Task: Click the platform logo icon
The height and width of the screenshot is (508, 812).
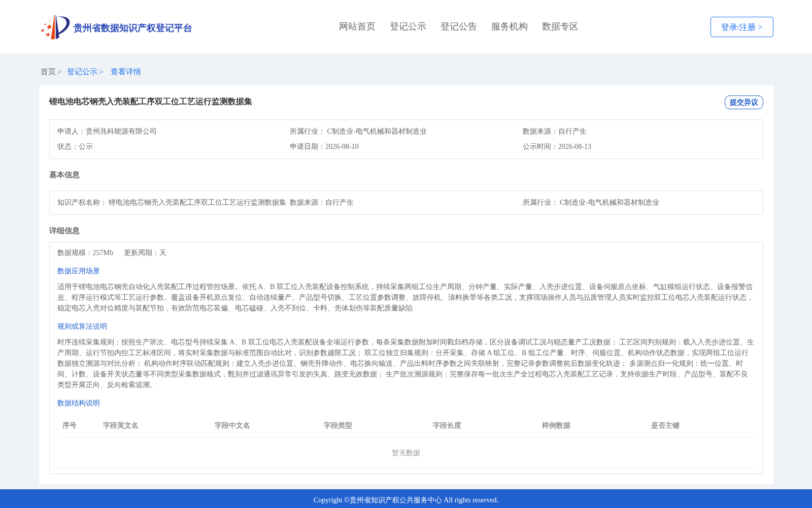Action: point(55,27)
